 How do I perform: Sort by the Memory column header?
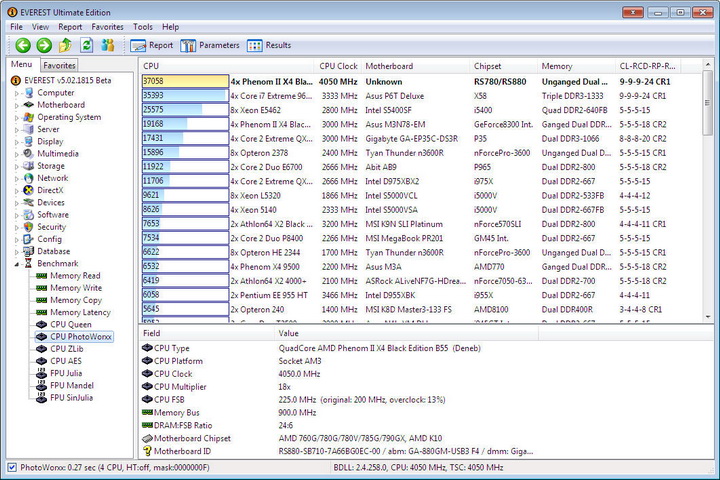coord(576,66)
